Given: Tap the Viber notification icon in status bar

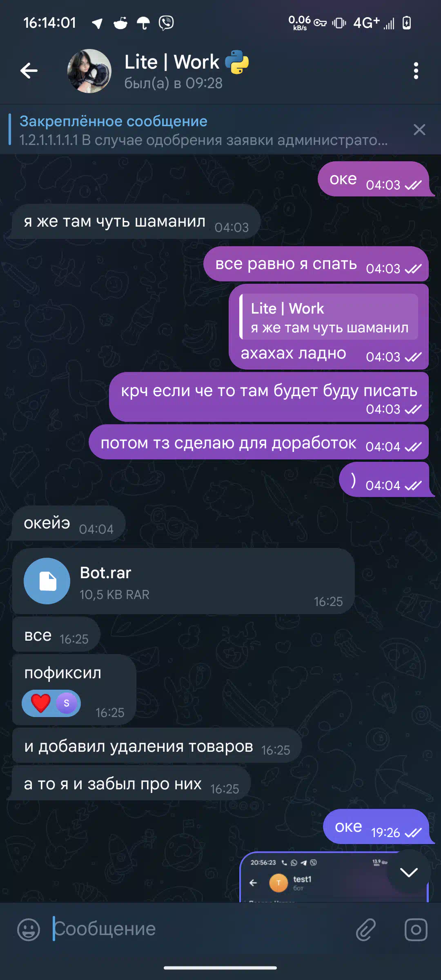Looking at the screenshot, I should pos(166,23).
